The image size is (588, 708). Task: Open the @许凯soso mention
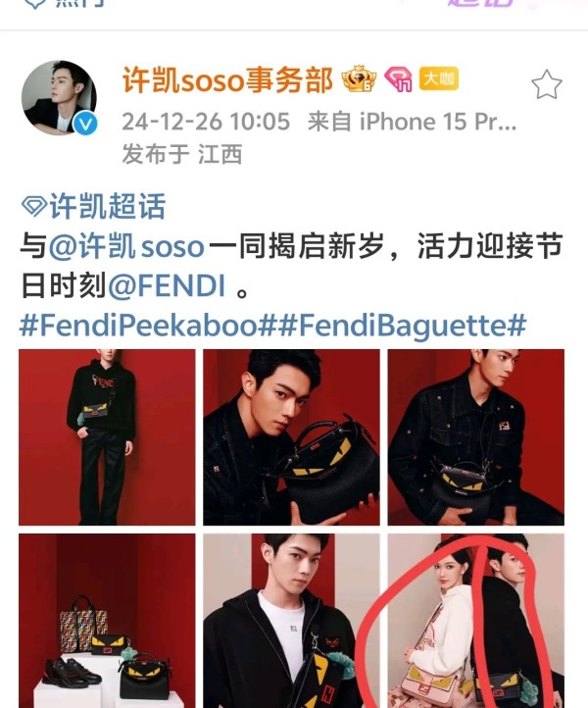[x=126, y=246]
